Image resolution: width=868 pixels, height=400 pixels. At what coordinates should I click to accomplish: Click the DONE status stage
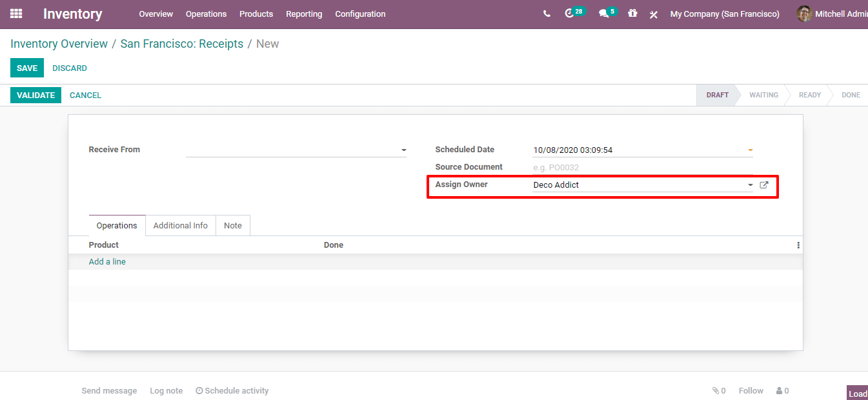coord(851,95)
